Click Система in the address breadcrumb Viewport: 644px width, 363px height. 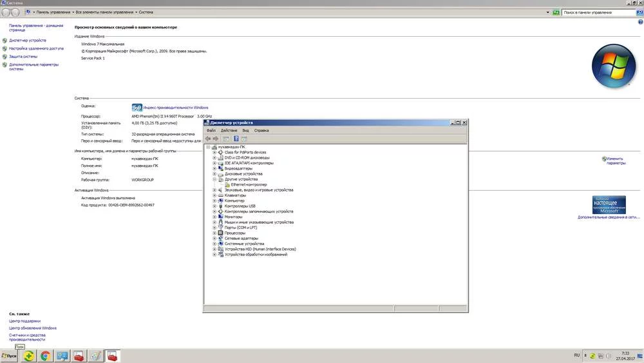146,12
